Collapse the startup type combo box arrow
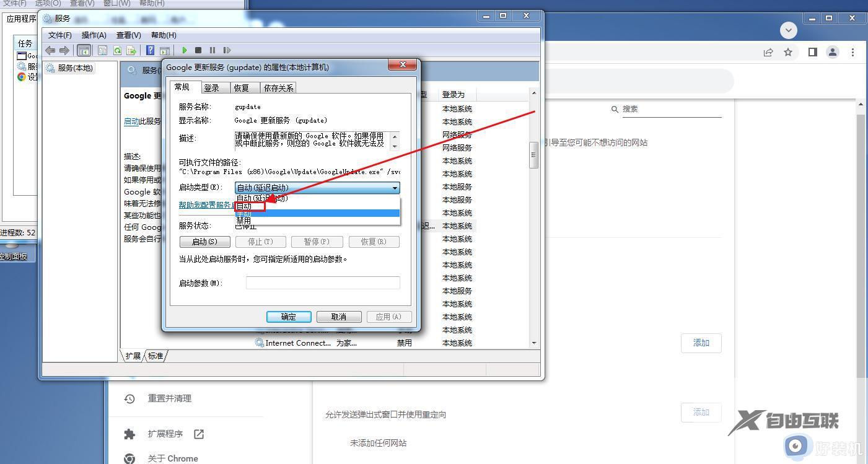Screen dimensions: 868x464 point(394,188)
